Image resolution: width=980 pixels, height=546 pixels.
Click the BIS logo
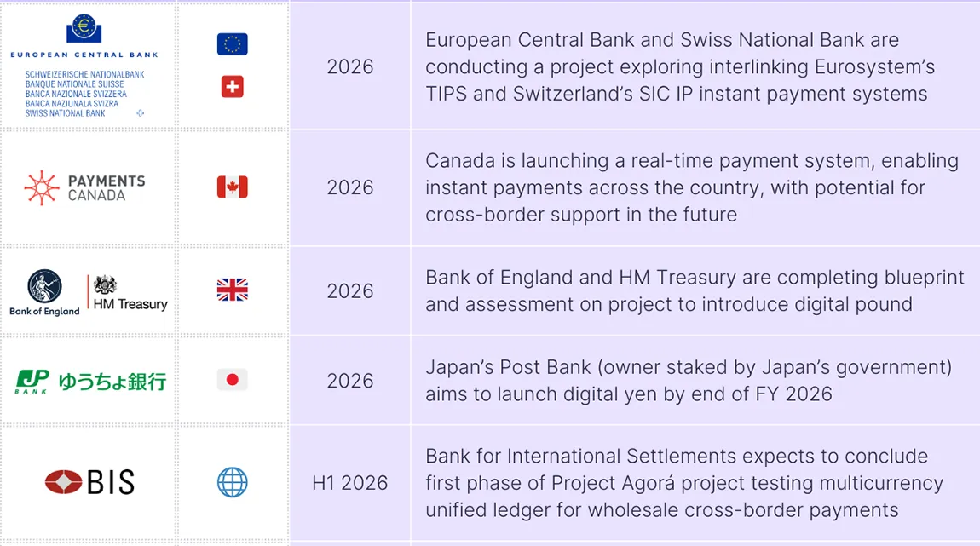89,482
